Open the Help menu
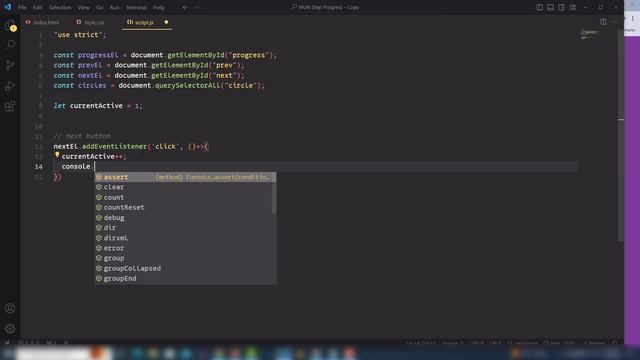640x360 pixels. (x=159, y=7)
